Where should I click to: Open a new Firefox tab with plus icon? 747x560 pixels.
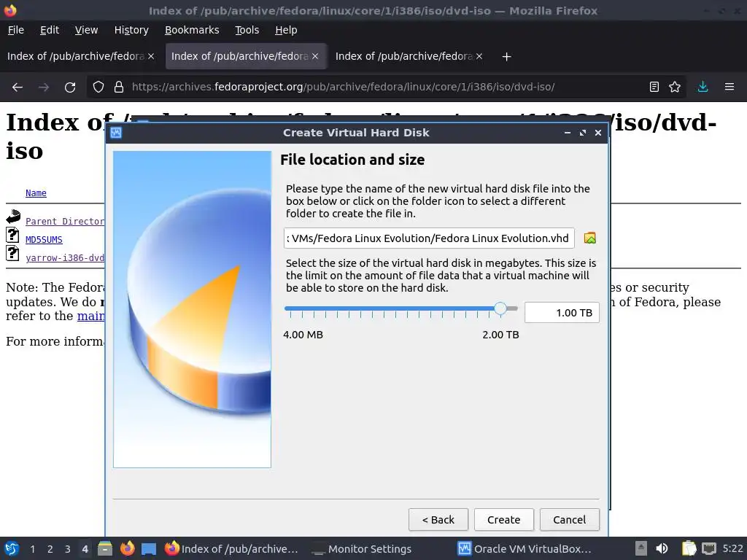click(506, 57)
